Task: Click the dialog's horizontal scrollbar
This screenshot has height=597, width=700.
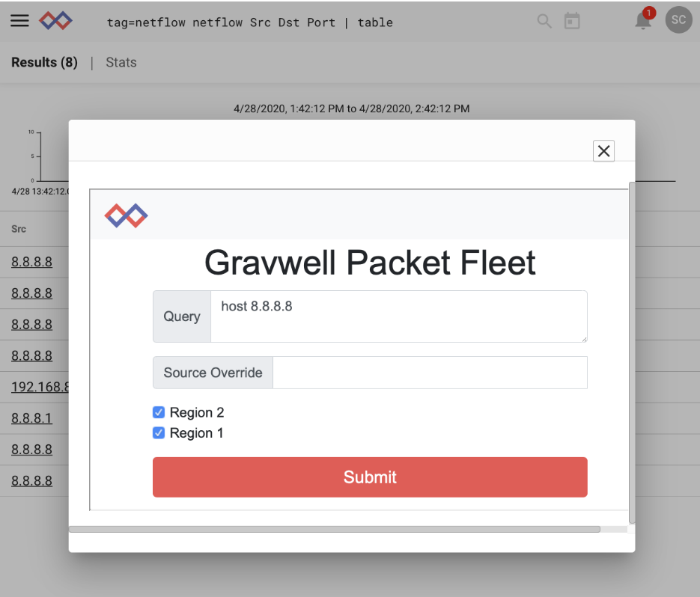Action: 335,529
